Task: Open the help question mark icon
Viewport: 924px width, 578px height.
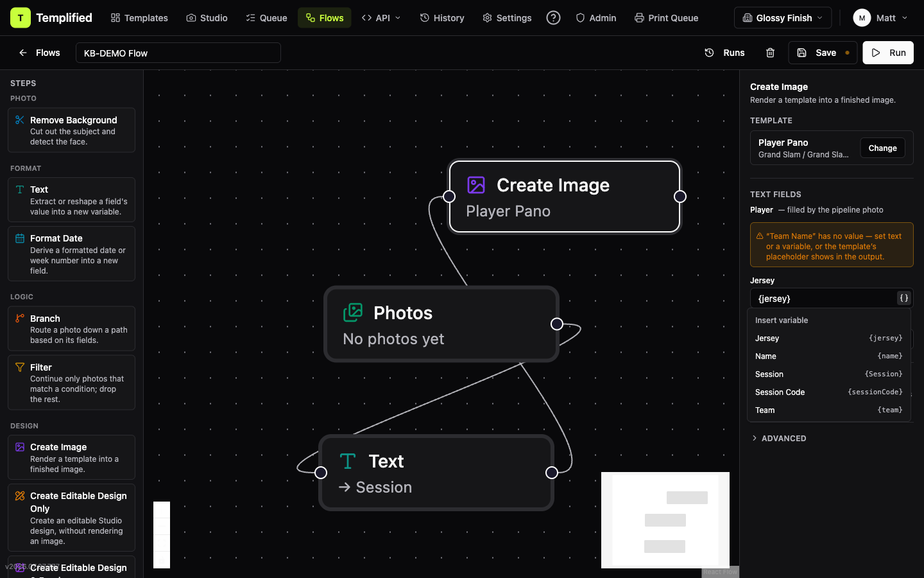Action: (553, 18)
